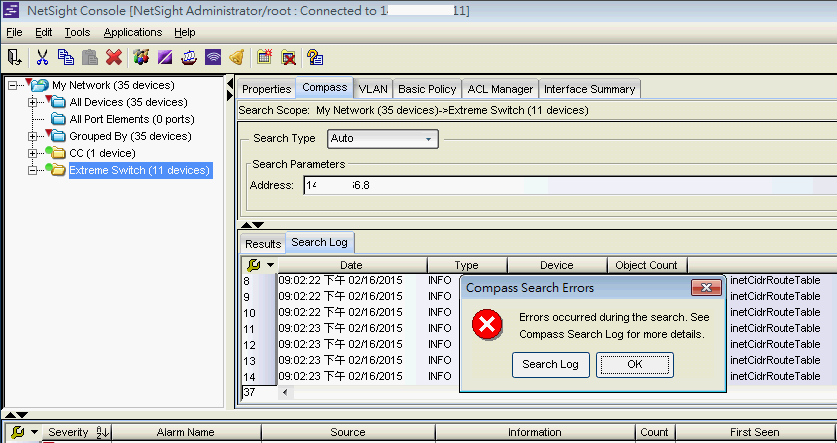
Task: Select the Compass tab
Action: point(325,88)
